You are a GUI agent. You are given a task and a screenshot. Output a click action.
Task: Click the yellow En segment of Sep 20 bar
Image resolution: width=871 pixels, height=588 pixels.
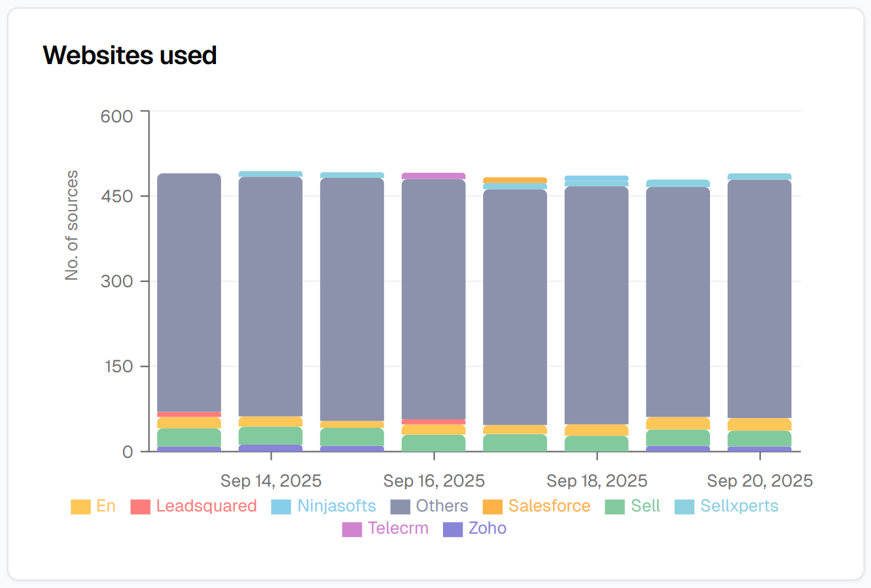[759, 424]
